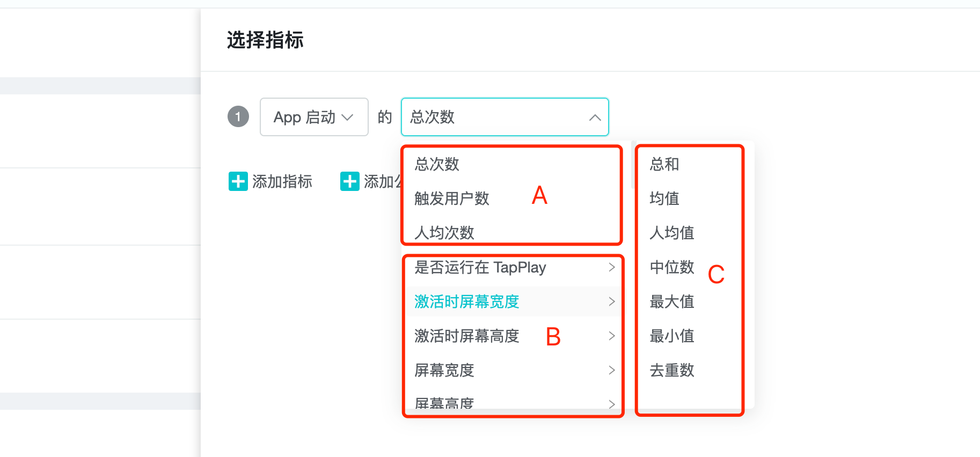Select 总次数 from the metric list
The width and height of the screenshot is (980, 457).
[437, 164]
